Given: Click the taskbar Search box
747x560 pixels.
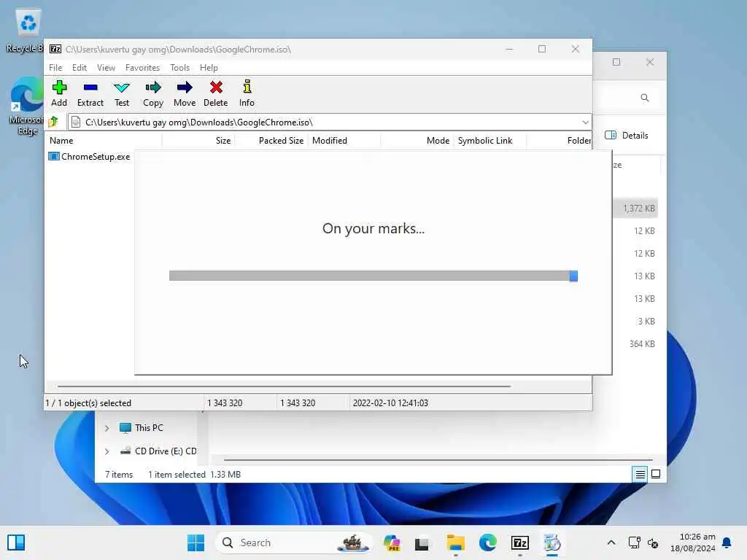Looking at the screenshot, I should tap(294, 542).
